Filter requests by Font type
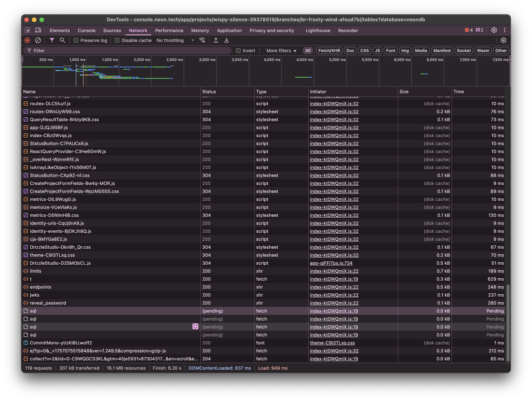The width and height of the screenshot is (532, 401). pyautogui.click(x=391, y=51)
